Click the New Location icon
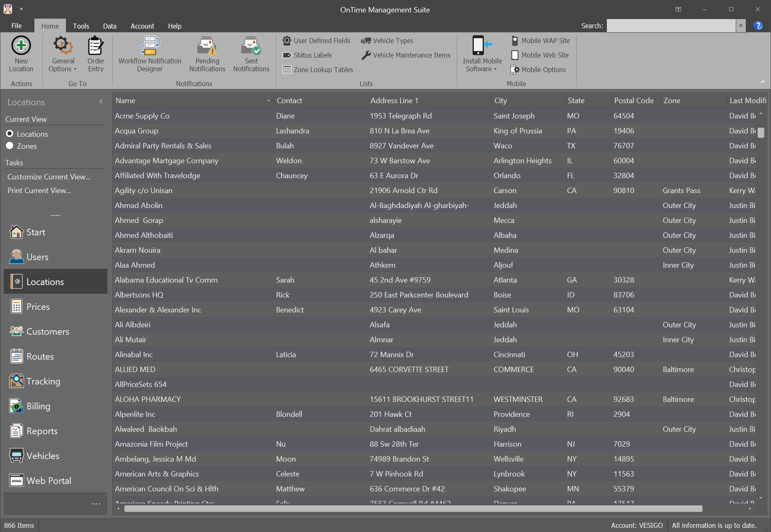Image resolution: width=771 pixels, height=532 pixels. pos(21,46)
